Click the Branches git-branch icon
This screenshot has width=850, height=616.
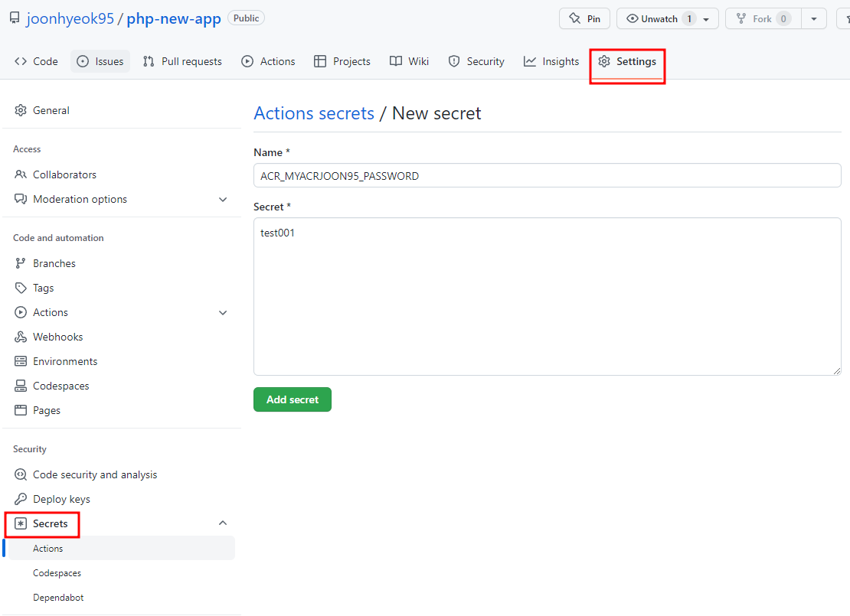[x=21, y=263]
